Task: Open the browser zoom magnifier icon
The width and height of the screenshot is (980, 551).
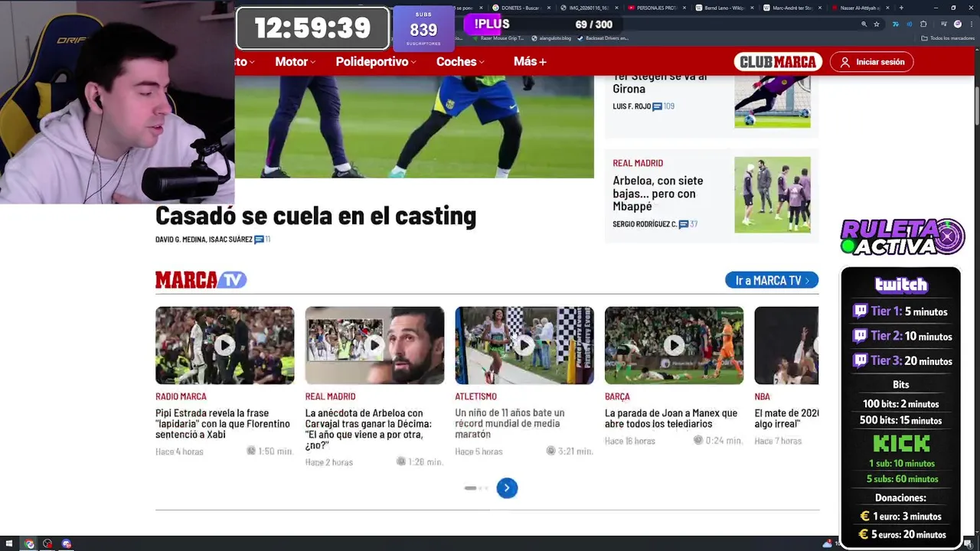Action: [x=864, y=24]
